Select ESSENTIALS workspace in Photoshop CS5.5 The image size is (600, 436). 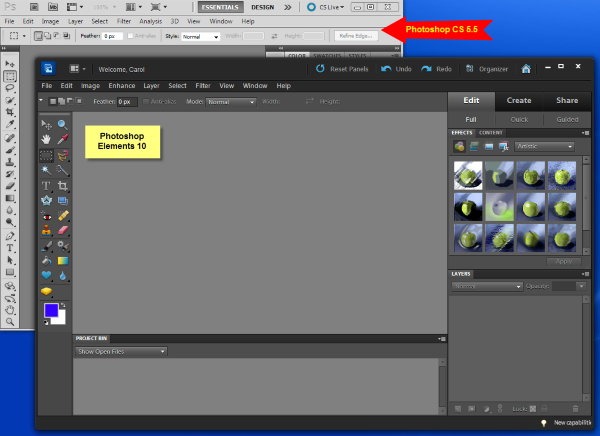pos(220,7)
